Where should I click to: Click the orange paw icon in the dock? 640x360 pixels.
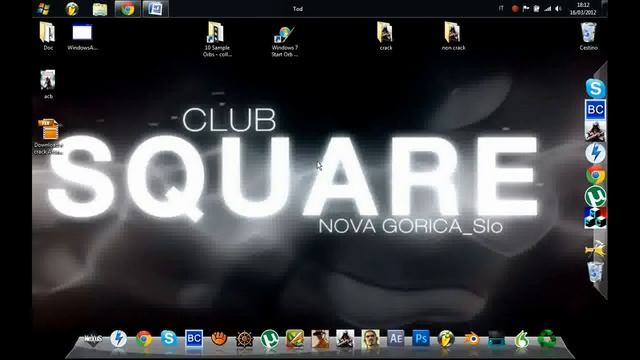click(x=219, y=338)
